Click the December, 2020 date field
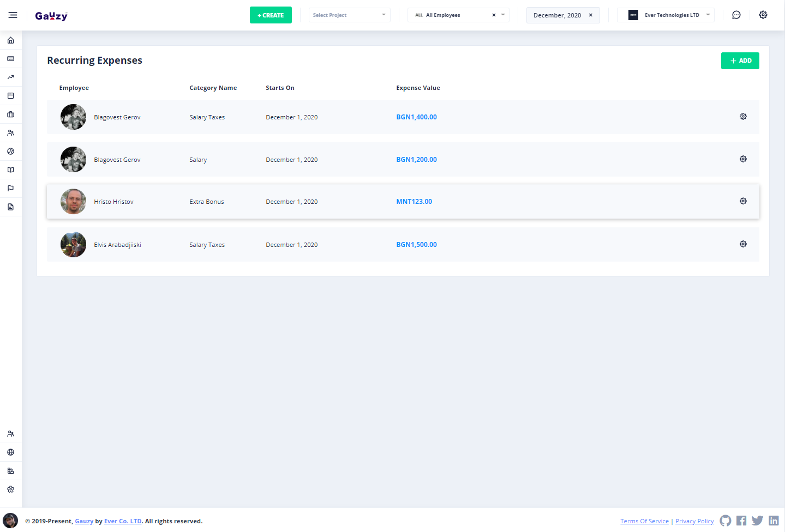The width and height of the screenshot is (785, 532). tap(556, 15)
